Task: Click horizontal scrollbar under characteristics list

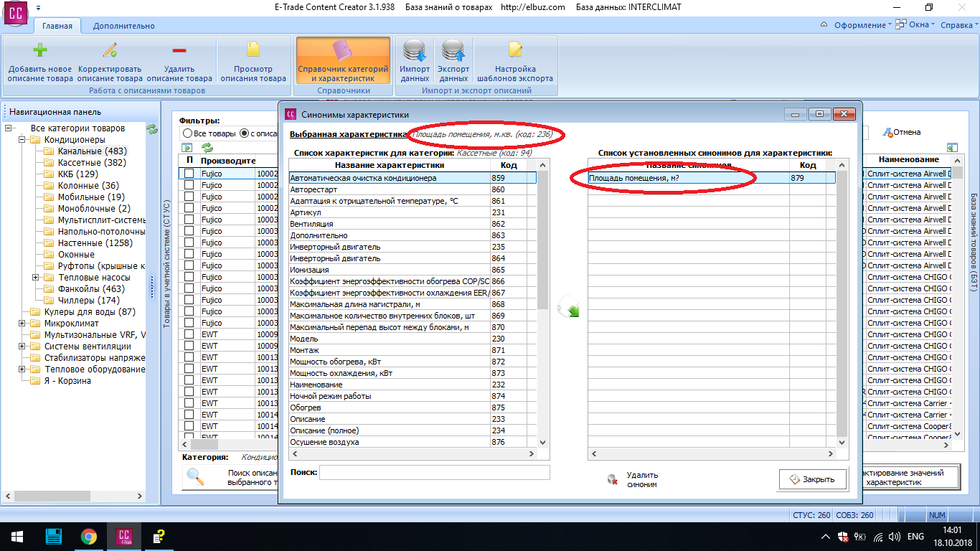Action: [x=413, y=453]
